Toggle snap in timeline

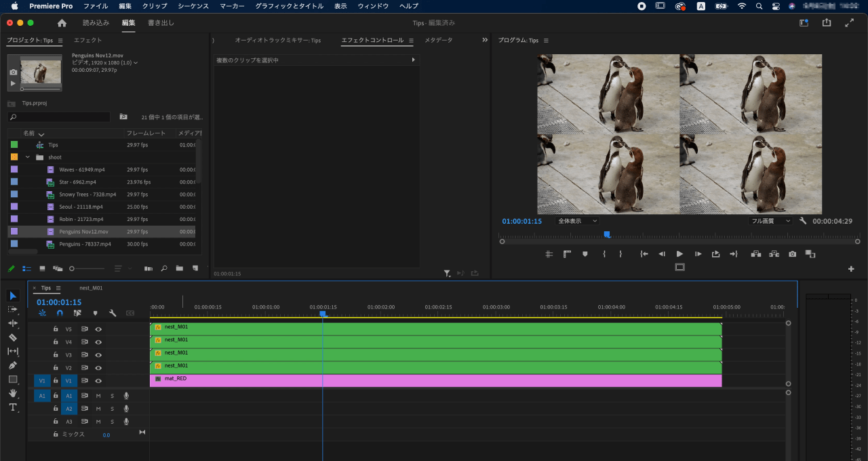(x=60, y=313)
